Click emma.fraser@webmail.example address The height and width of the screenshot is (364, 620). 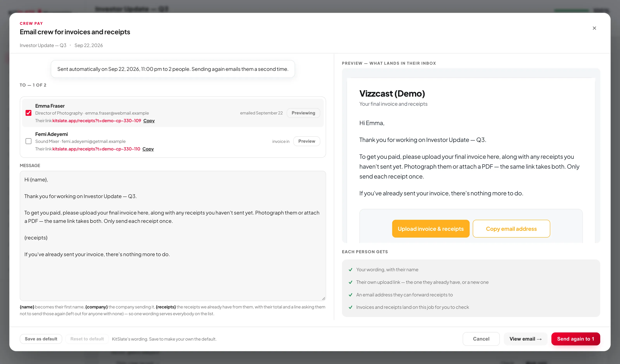[x=117, y=113]
